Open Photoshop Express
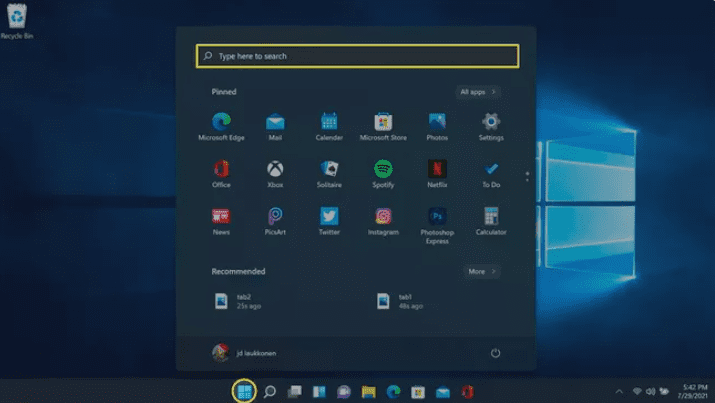Image resolution: width=715 pixels, height=403 pixels. [437, 218]
